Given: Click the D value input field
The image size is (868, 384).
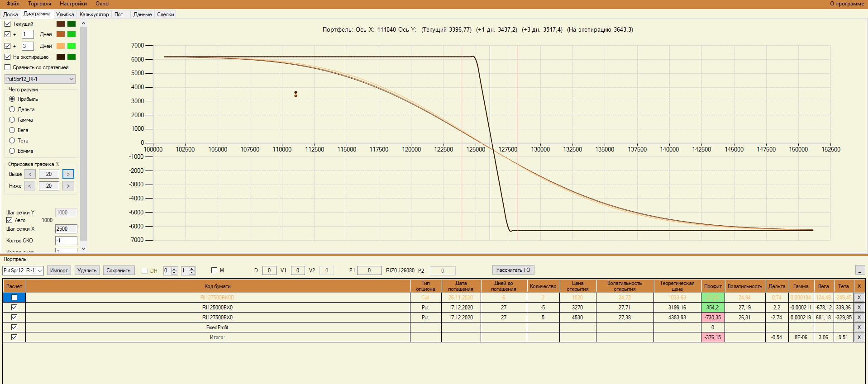Looking at the screenshot, I should 269,270.
